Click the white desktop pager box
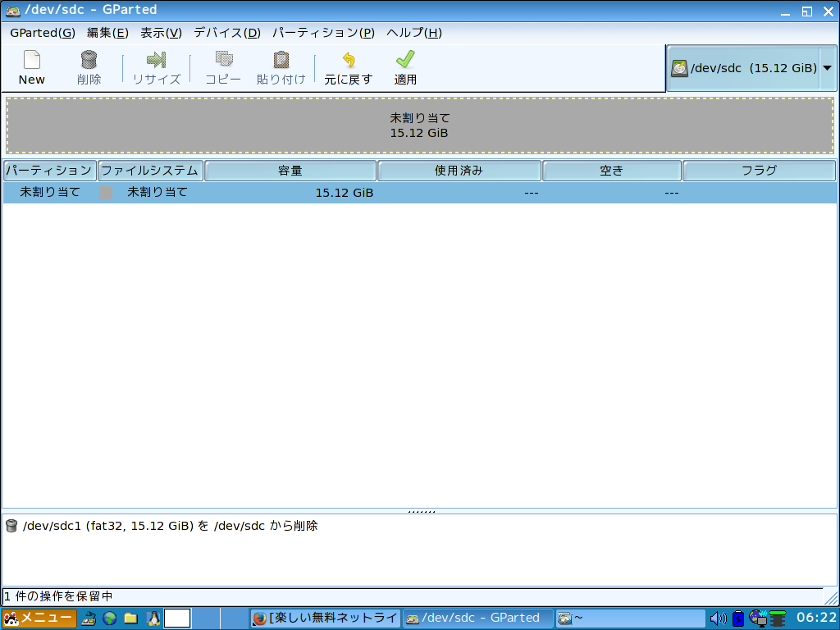 coord(177,619)
